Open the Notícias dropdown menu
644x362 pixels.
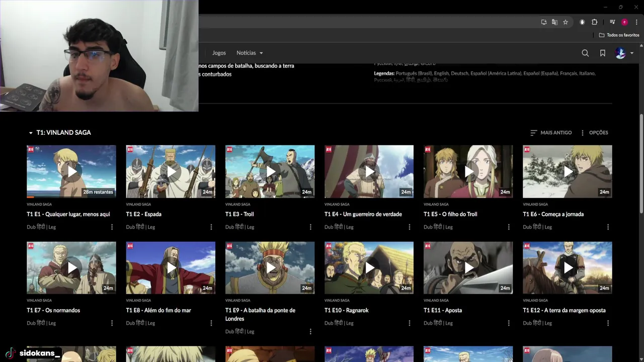250,53
